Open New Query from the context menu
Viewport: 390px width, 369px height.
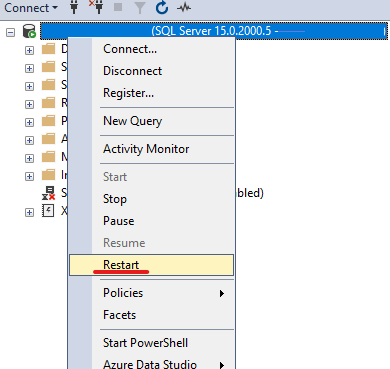point(151,121)
